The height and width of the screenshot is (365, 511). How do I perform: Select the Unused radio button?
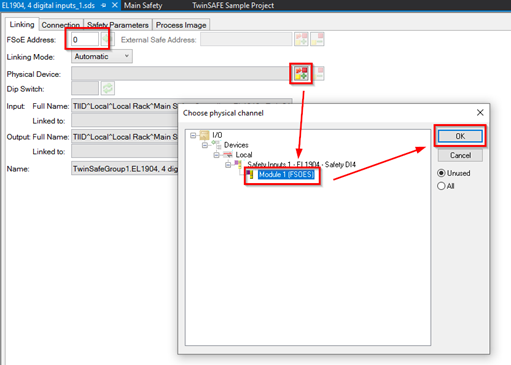click(x=441, y=173)
